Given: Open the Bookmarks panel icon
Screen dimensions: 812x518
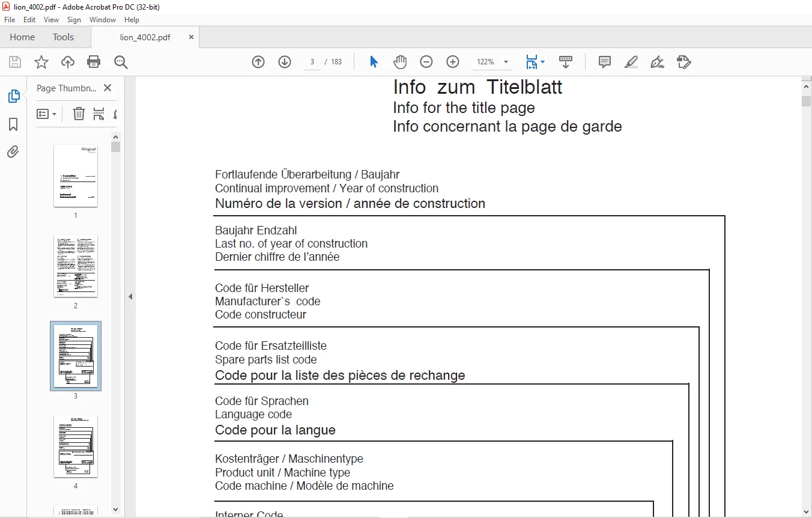Looking at the screenshot, I should [x=13, y=124].
